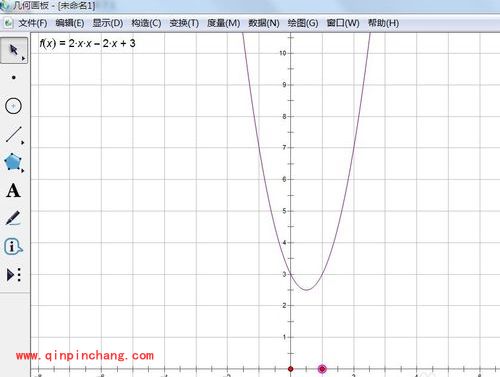Click the y-axis label 2
Screen dimensions: 500x377
tap(284, 305)
